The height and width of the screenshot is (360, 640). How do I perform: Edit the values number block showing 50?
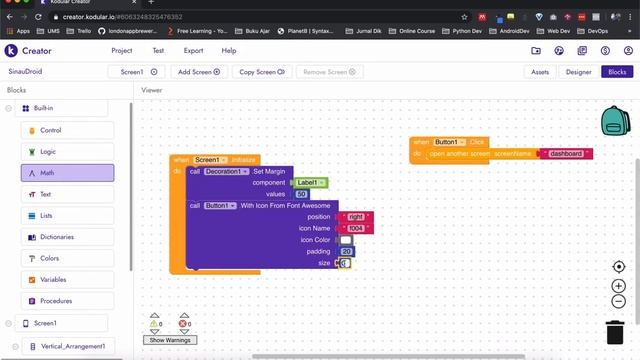click(x=301, y=194)
